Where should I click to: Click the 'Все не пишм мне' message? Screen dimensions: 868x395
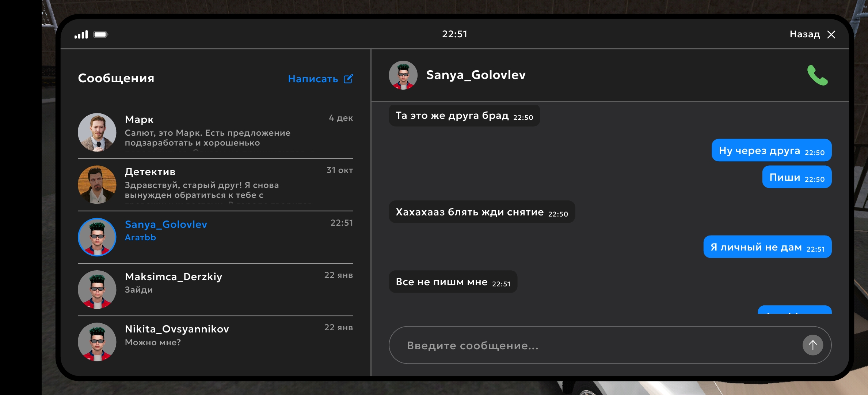pos(453,282)
